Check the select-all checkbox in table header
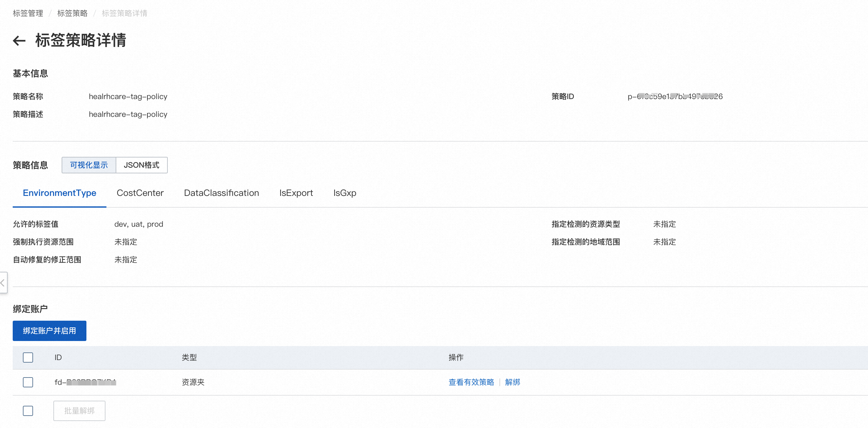This screenshot has height=428, width=868. [x=28, y=357]
